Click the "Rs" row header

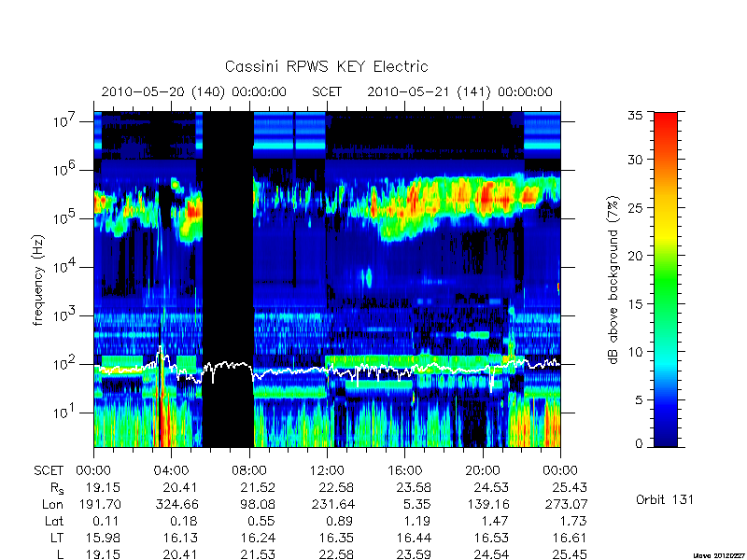[57, 488]
